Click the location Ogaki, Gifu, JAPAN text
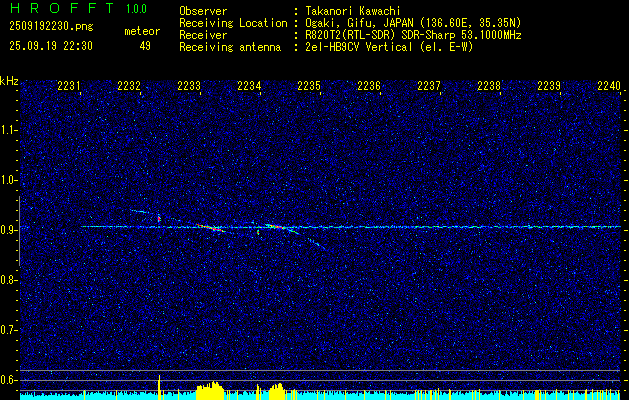629x400 pixels. (357, 23)
